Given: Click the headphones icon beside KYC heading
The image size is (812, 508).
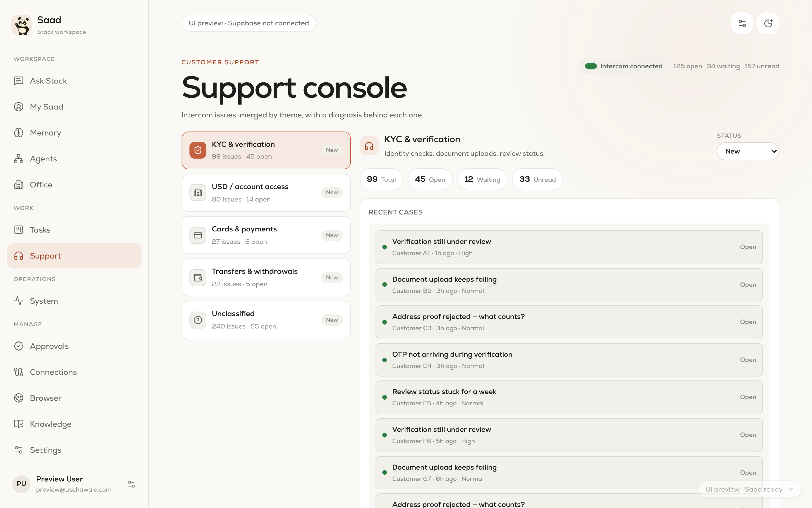Looking at the screenshot, I should point(369,146).
